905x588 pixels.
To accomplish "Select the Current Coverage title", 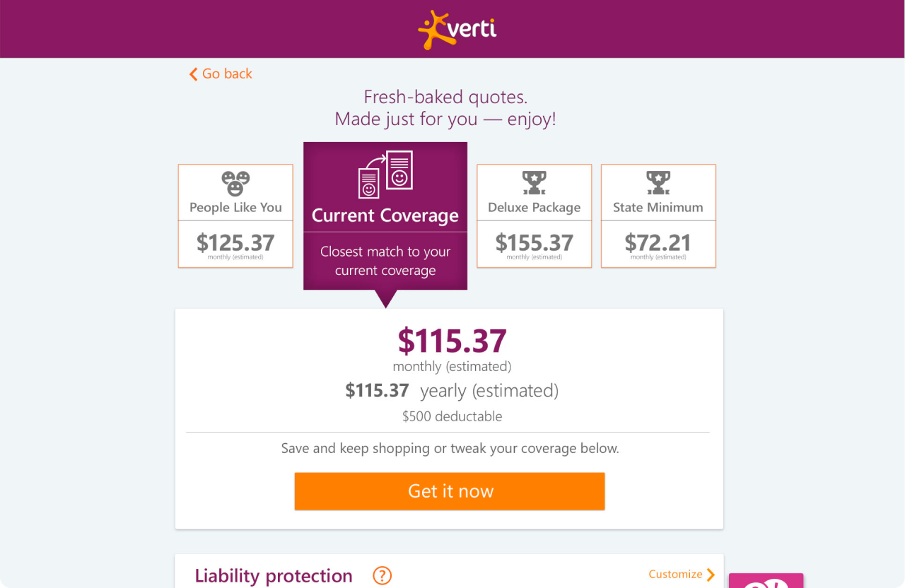I will (385, 216).
